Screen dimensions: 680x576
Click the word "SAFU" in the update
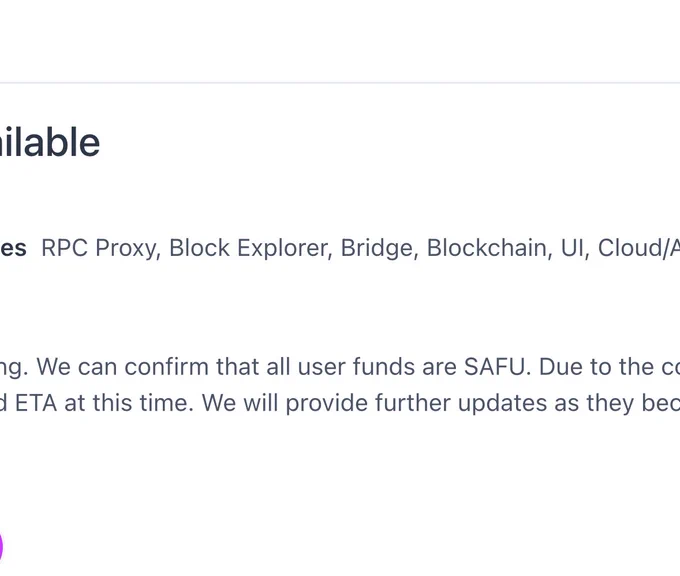[x=497, y=367]
